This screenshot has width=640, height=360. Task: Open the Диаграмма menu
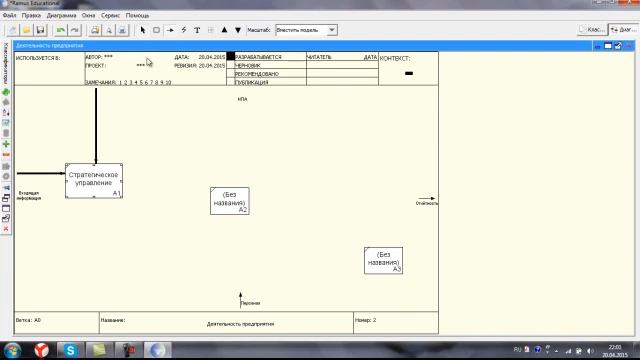62,15
